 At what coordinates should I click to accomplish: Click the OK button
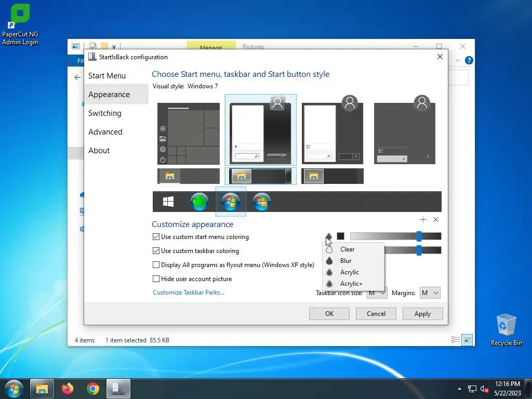coord(329,313)
